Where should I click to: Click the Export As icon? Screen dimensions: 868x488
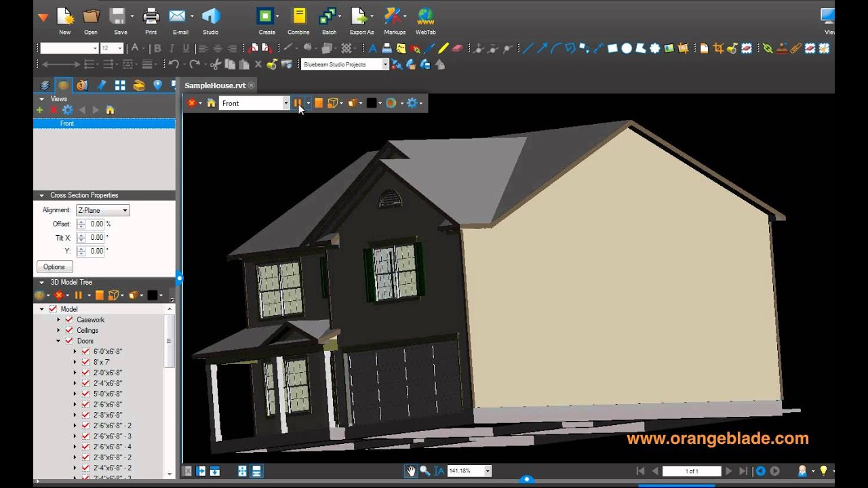point(359,16)
